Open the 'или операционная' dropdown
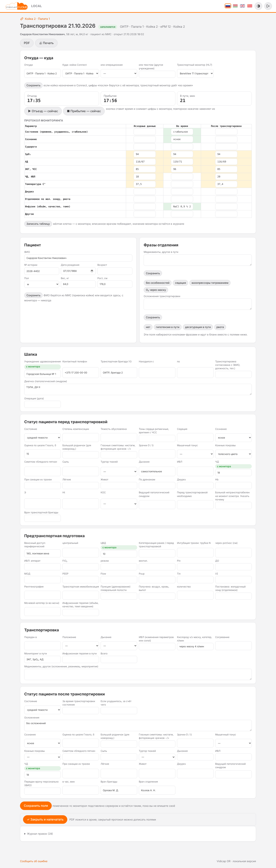This screenshot has height=868, width=276. click(x=119, y=73)
